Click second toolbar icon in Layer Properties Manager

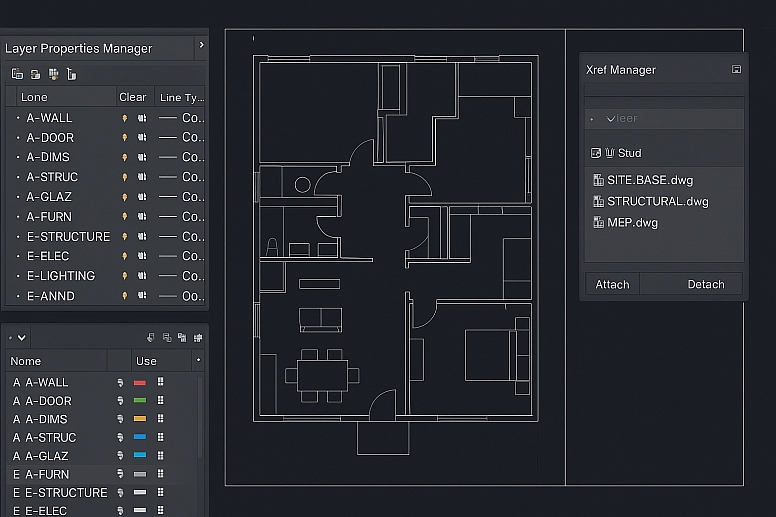[x=35, y=74]
